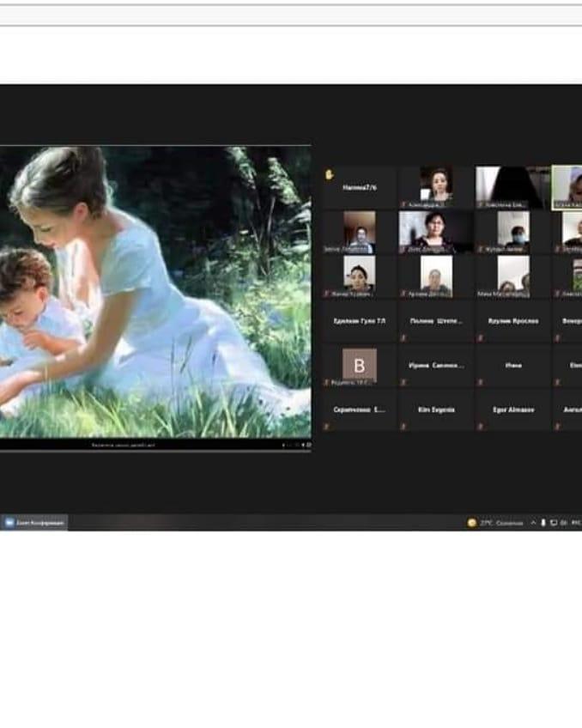Viewport: 582px width, 728px height.
Task: Click the shared screen painting of mother and child
Action: pyautogui.click(x=155, y=292)
